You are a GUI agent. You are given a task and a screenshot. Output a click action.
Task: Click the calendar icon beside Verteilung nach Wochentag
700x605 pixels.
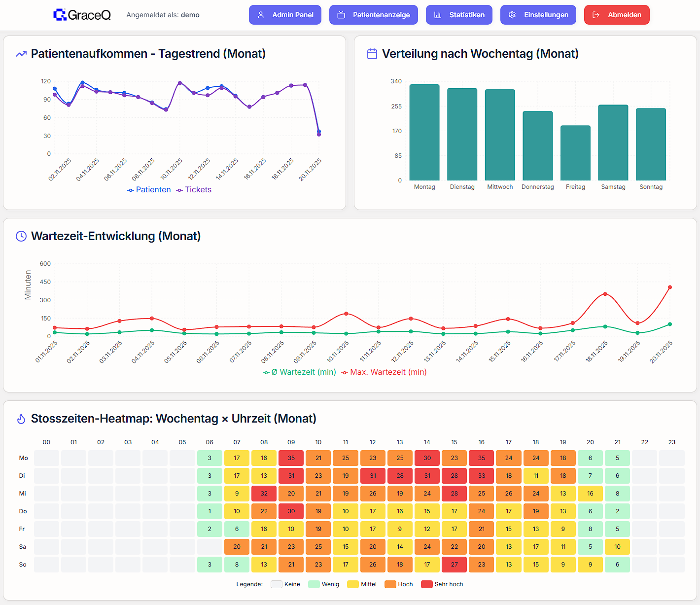pyautogui.click(x=372, y=54)
